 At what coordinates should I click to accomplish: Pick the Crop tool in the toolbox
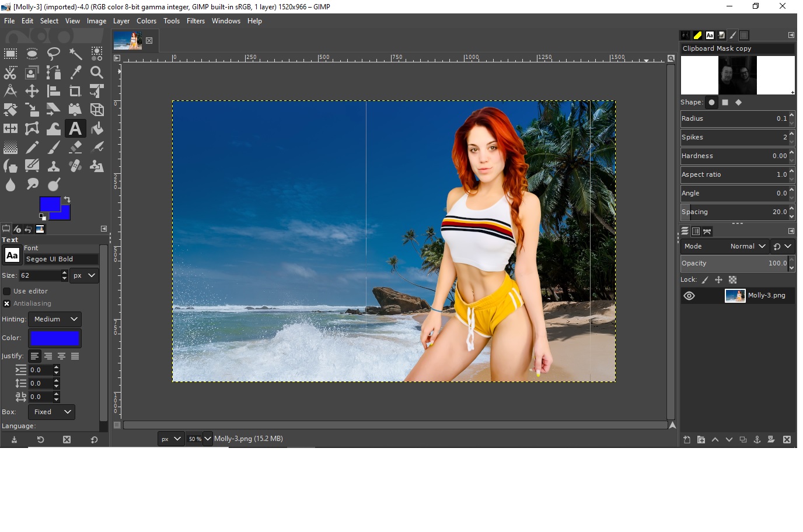coord(75,92)
